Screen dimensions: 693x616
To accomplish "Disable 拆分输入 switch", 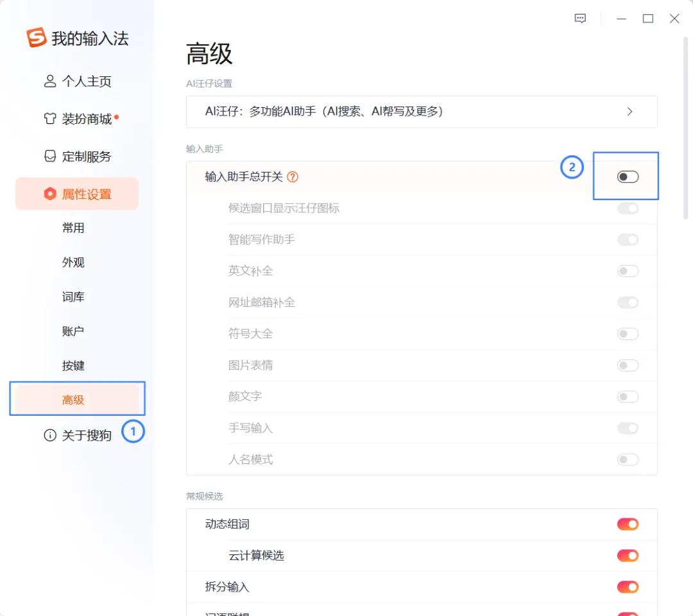I will point(628,587).
